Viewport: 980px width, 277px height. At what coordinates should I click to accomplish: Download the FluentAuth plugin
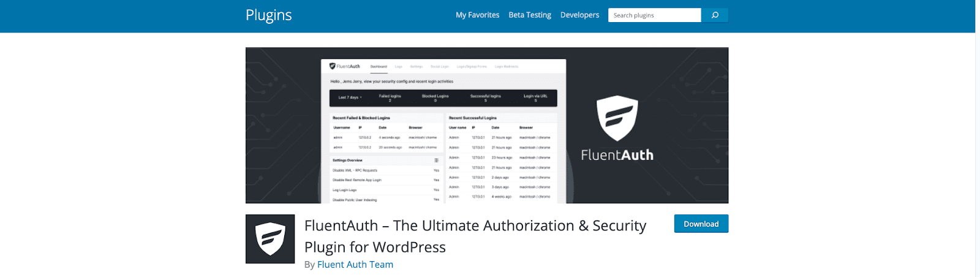pos(701,224)
